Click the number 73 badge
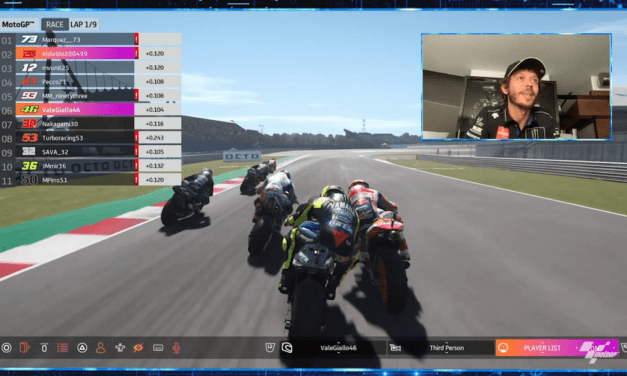 tap(29, 39)
